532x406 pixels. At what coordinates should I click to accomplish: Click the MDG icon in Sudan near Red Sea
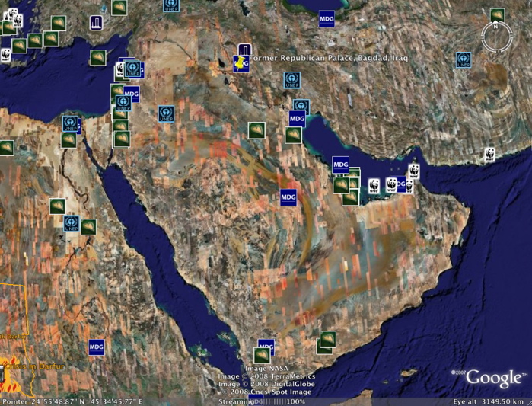pyautogui.click(x=97, y=347)
